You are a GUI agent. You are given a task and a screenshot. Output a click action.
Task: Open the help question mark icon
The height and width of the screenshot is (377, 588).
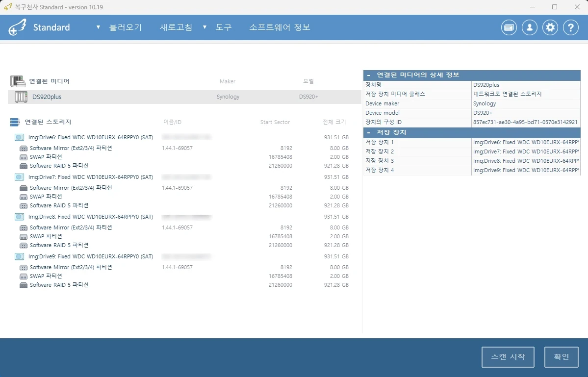pyautogui.click(x=571, y=27)
